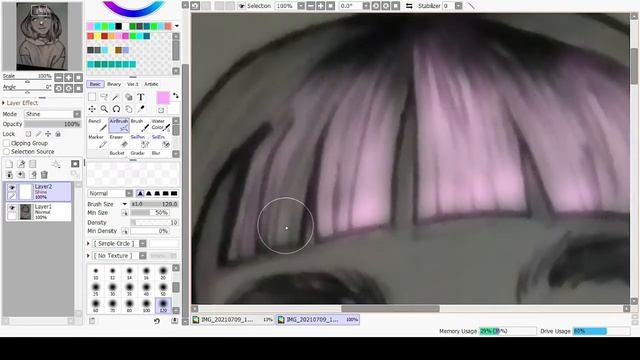
Task: Choose the Eraser tool
Action: point(119,141)
